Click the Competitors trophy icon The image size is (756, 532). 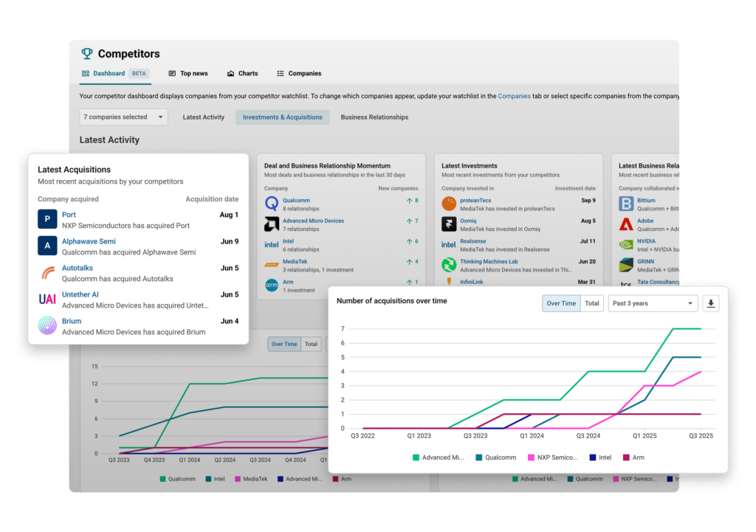coord(87,54)
